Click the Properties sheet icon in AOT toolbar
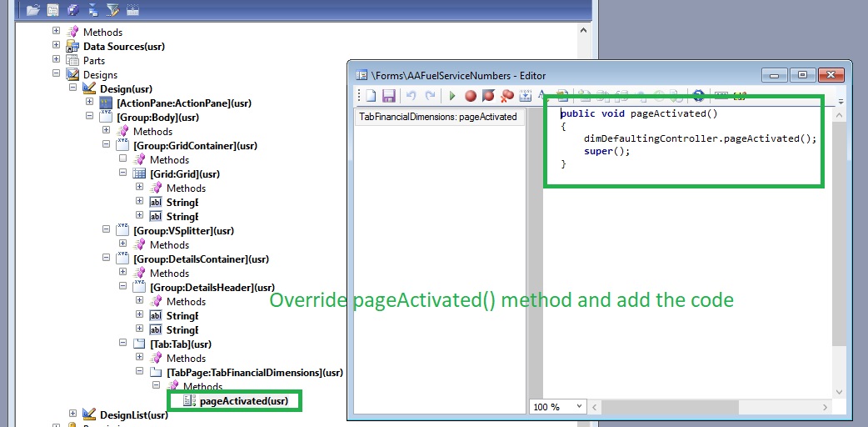The image size is (868, 427). click(x=53, y=9)
